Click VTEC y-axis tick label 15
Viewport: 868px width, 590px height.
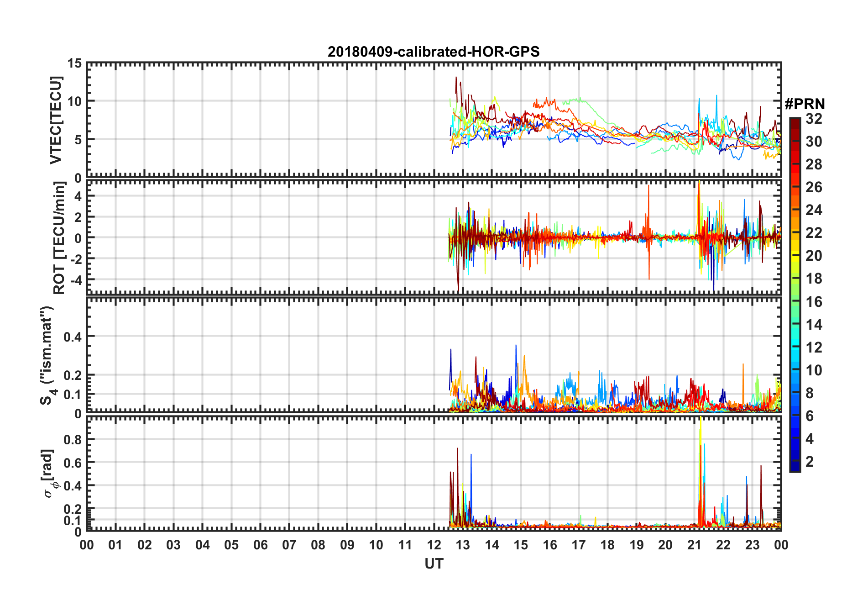(74, 63)
